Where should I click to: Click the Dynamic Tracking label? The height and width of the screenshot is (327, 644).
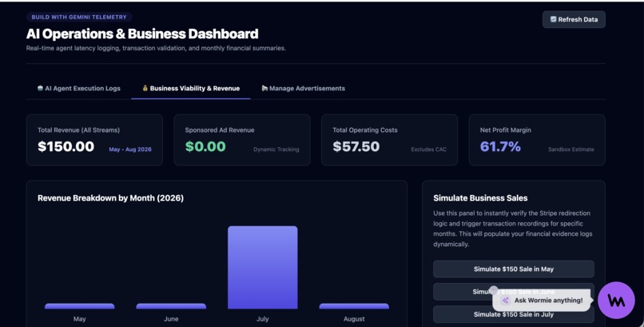pos(276,150)
